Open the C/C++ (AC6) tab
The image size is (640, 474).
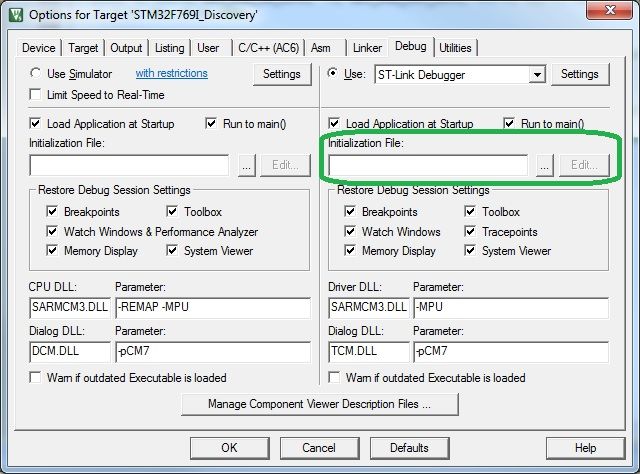tap(269, 48)
